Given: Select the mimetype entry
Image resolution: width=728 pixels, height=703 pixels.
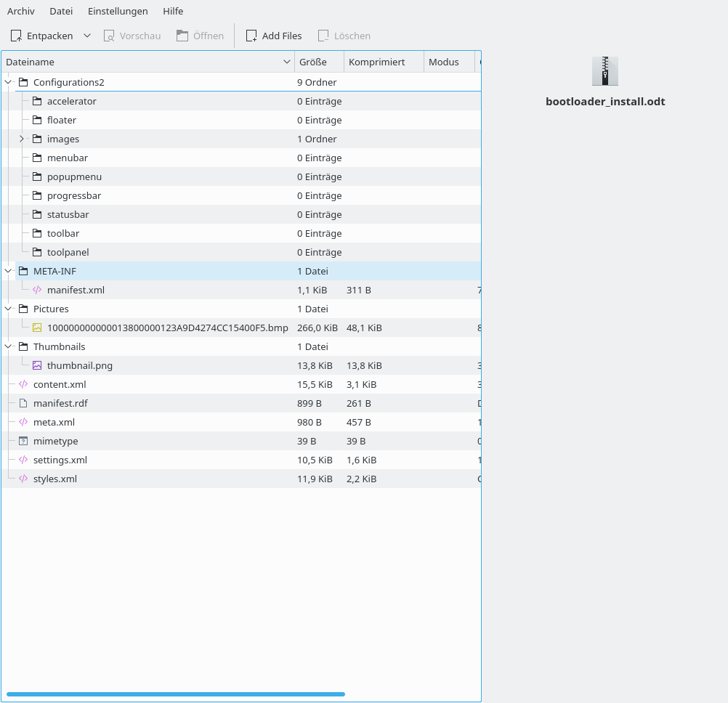Looking at the screenshot, I should click(x=56, y=441).
